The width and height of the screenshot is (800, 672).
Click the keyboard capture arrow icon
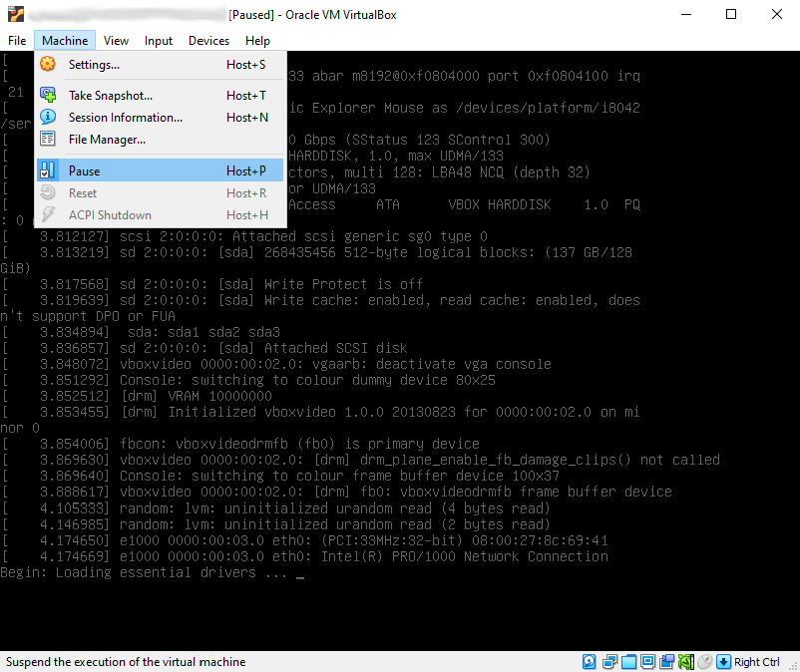(x=723, y=662)
